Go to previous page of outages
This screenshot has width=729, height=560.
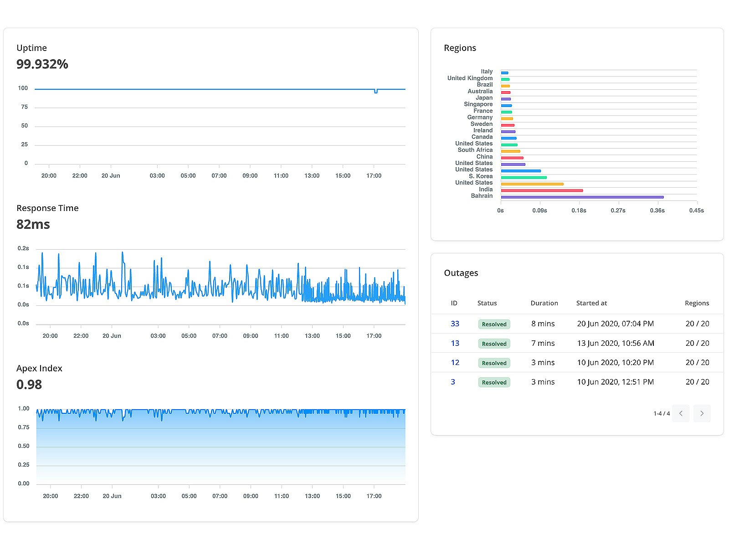[x=681, y=413]
